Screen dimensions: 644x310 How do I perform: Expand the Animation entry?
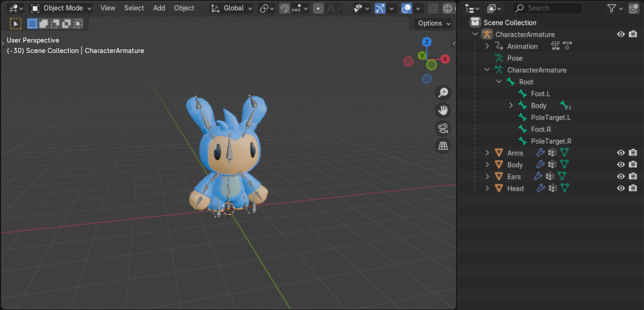(487, 46)
